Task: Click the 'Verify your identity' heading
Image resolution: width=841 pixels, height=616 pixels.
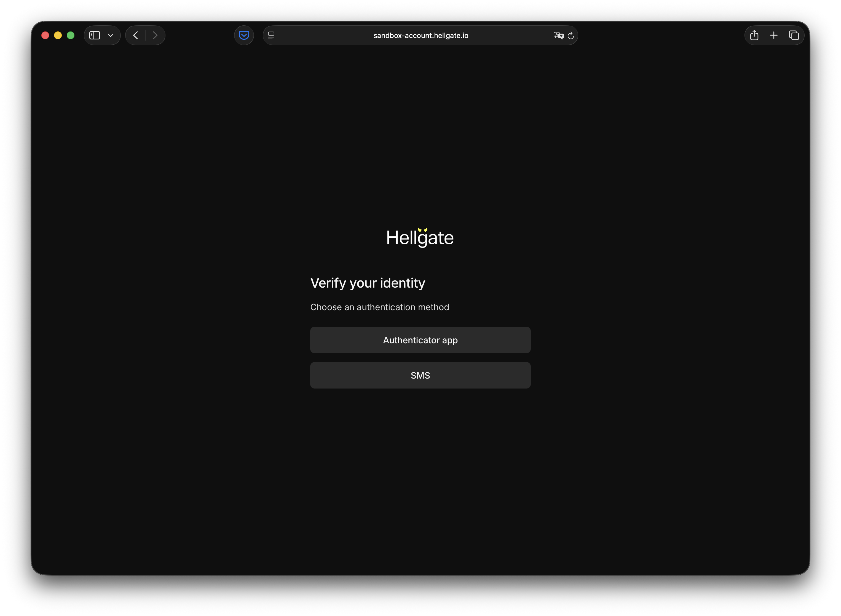Action: 368,283
